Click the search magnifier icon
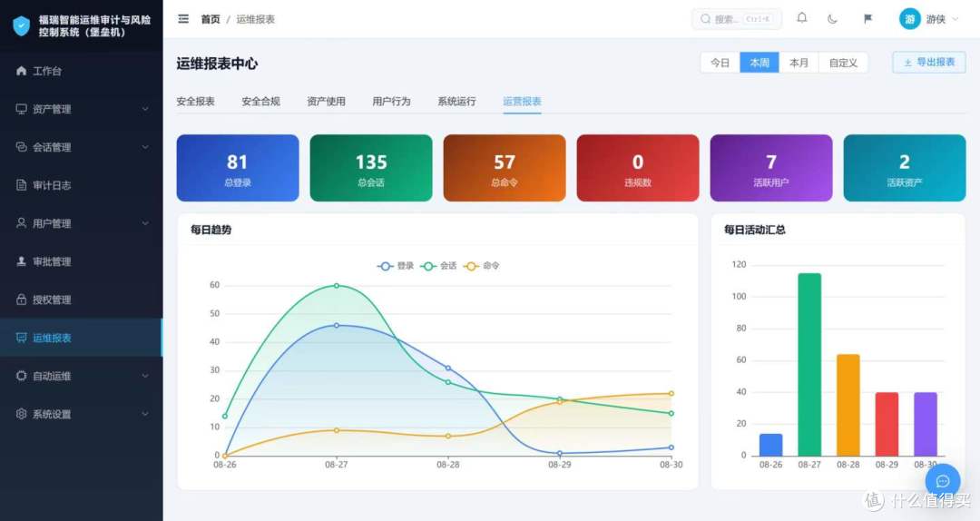980x521 pixels. [705, 19]
